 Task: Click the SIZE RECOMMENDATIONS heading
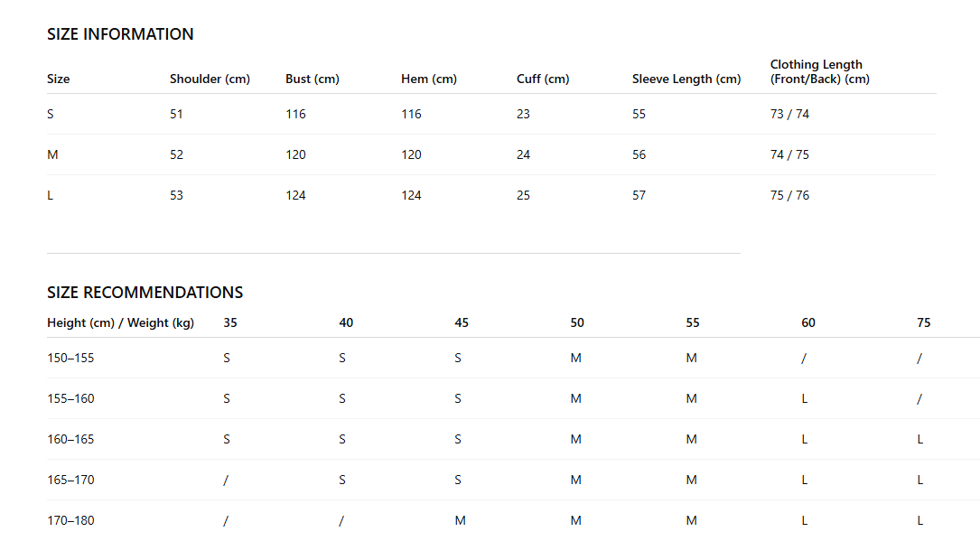point(145,293)
